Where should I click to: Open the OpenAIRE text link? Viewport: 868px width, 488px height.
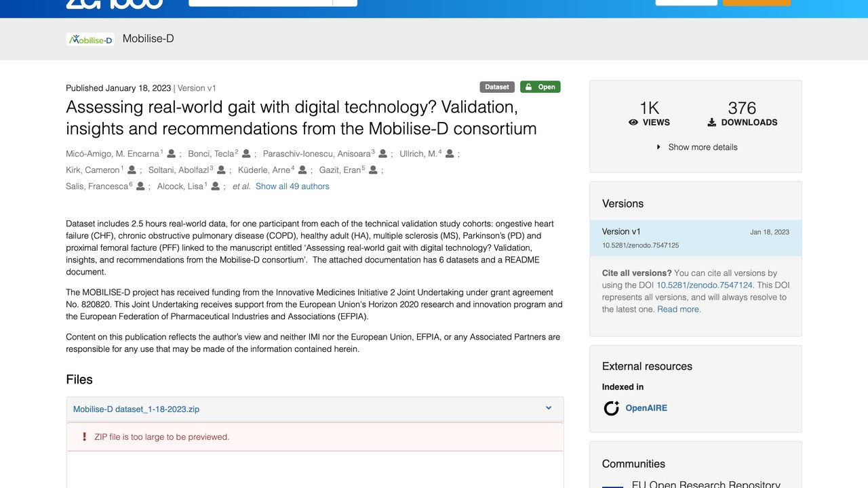[x=646, y=408]
